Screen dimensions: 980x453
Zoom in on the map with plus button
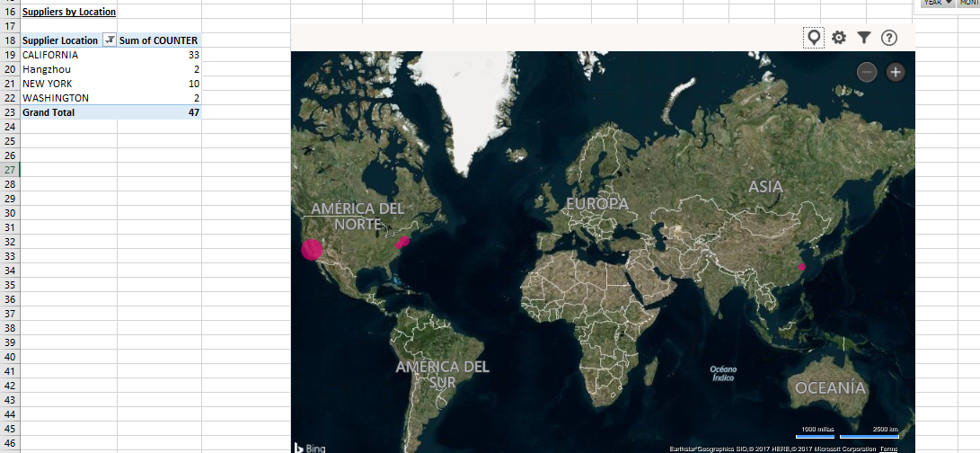click(896, 72)
